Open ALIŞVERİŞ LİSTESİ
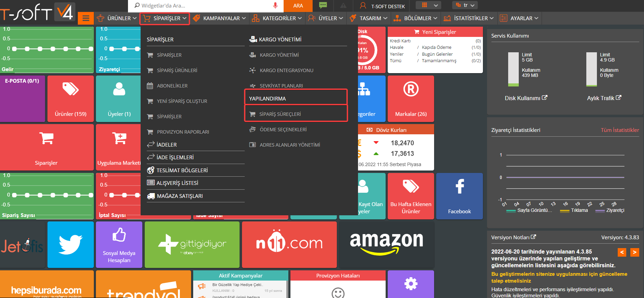 [x=173, y=183]
